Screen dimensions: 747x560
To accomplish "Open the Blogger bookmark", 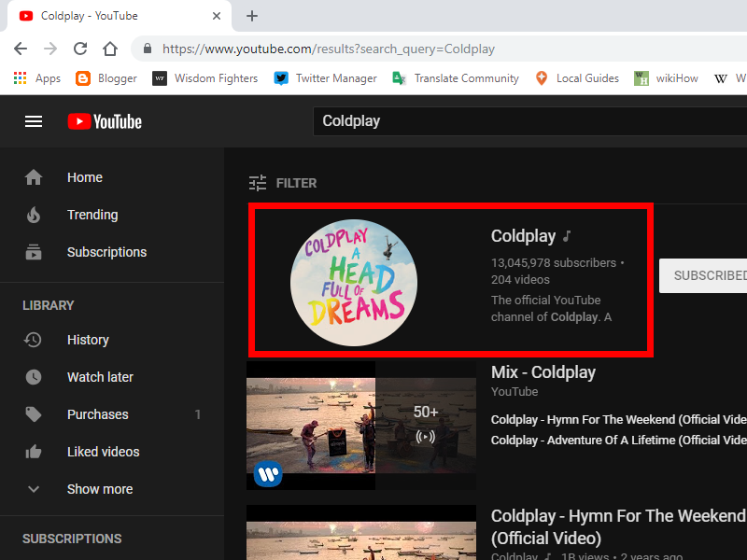I will click(106, 78).
